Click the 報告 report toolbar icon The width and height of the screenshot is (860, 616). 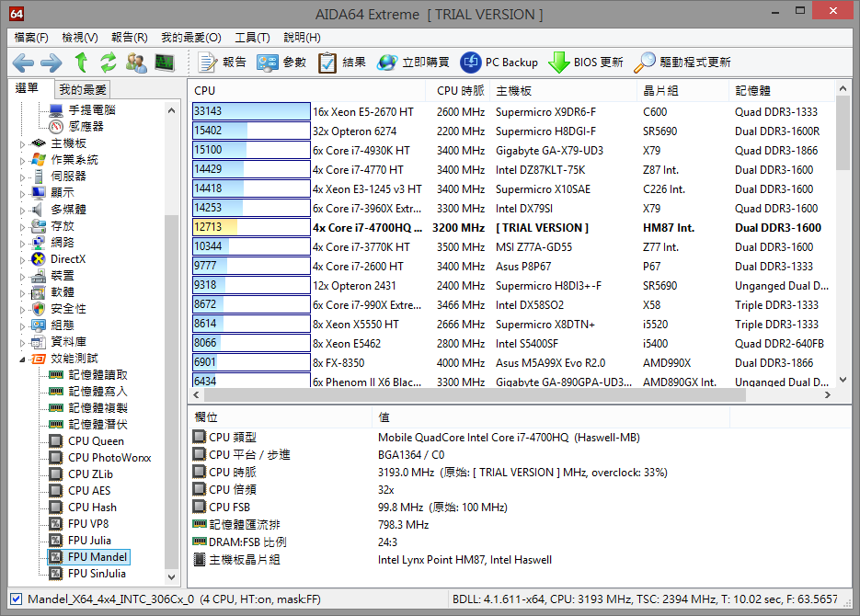pos(208,63)
